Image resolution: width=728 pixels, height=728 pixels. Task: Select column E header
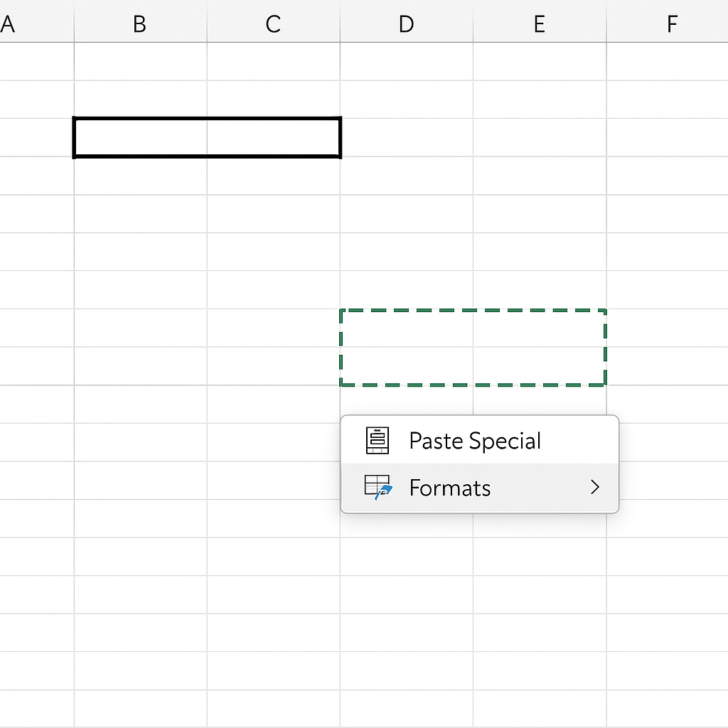[539, 24]
